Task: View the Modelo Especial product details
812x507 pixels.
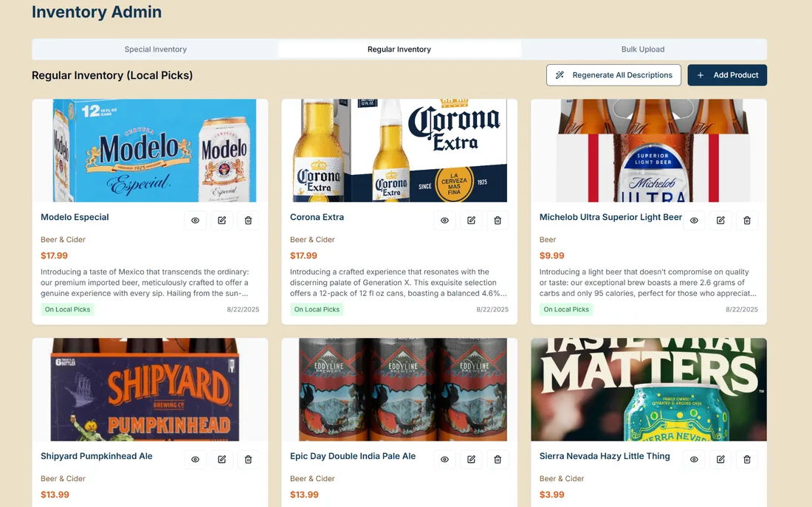Action: 195,221
